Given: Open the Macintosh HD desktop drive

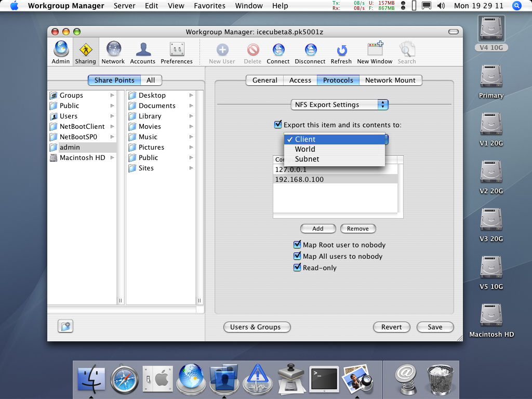Looking at the screenshot, I should click(x=491, y=321).
